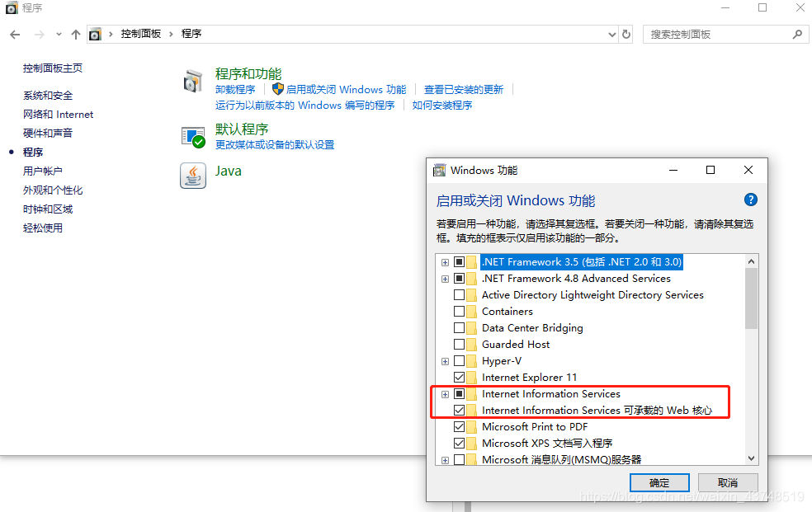812x512 pixels.
Task: Click 查看已安装的更新 link
Action: (464, 90)
